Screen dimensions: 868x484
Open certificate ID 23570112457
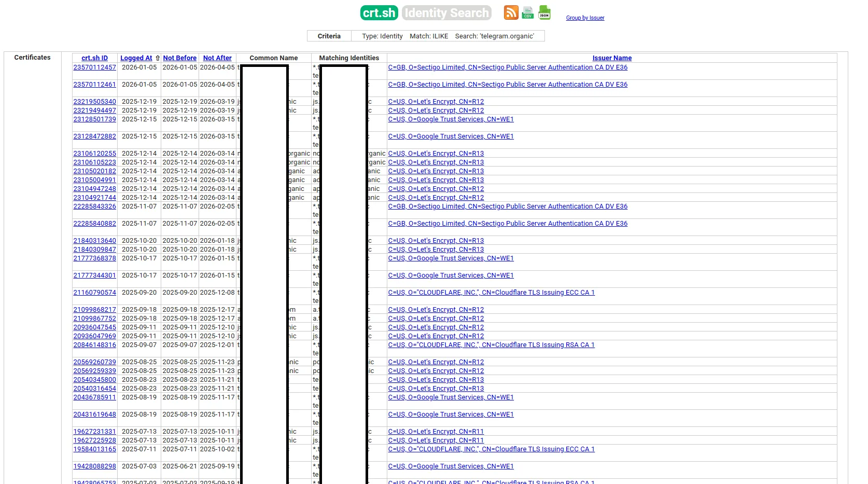[95, 67]
